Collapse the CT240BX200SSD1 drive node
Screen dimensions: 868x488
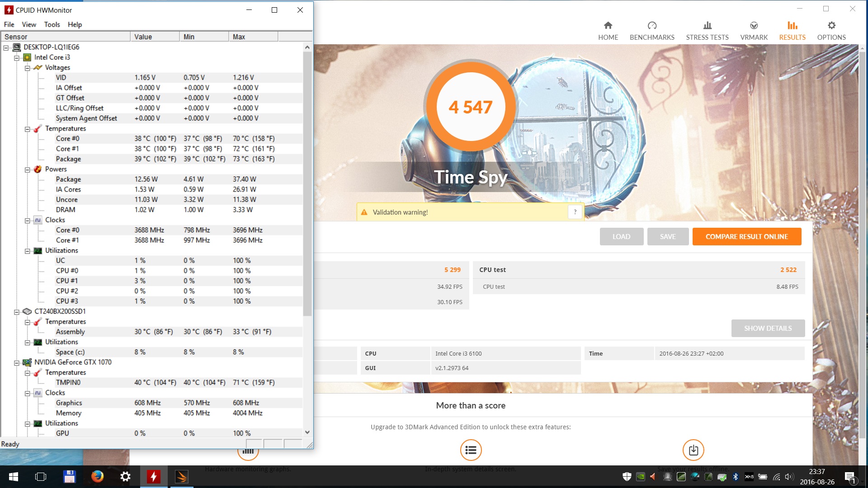click(x=17, y=312)
